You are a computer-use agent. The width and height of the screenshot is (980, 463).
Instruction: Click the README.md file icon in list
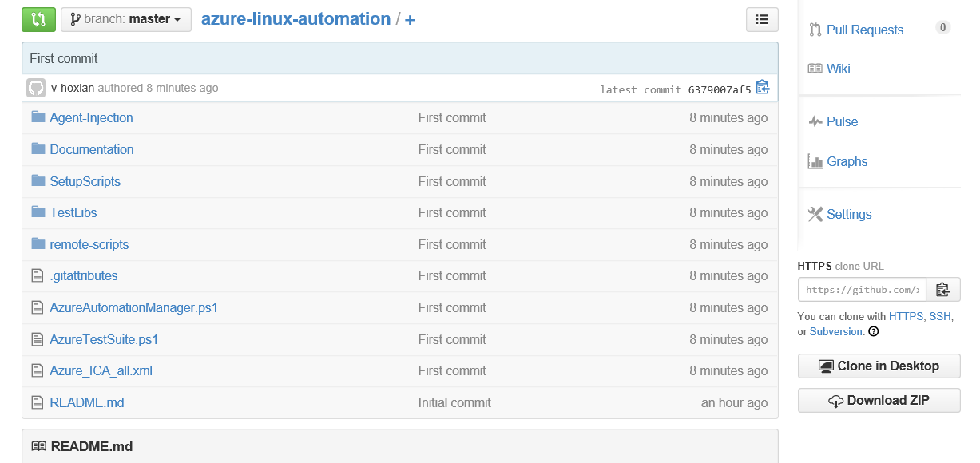tap(37, 402)
